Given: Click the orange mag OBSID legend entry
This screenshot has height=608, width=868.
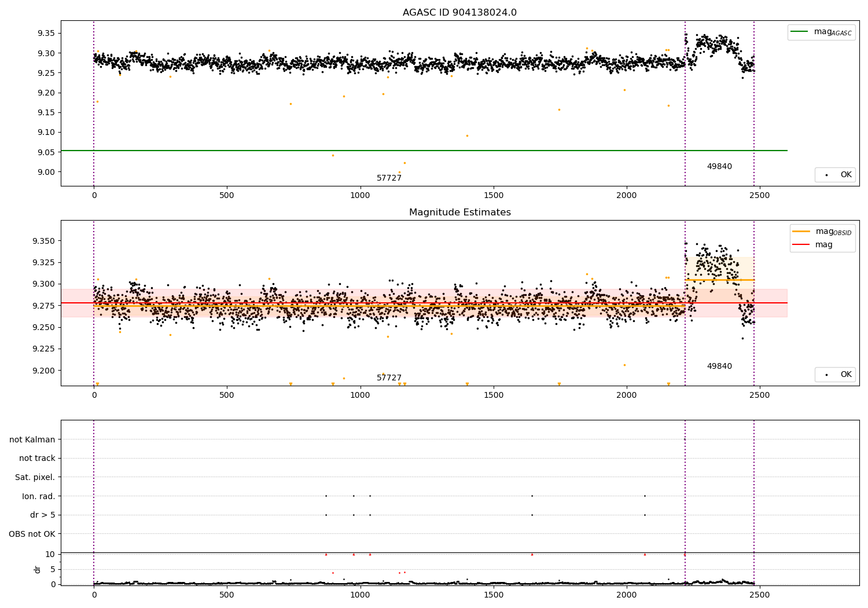Looking at the screenshot, I should [822, 232].
